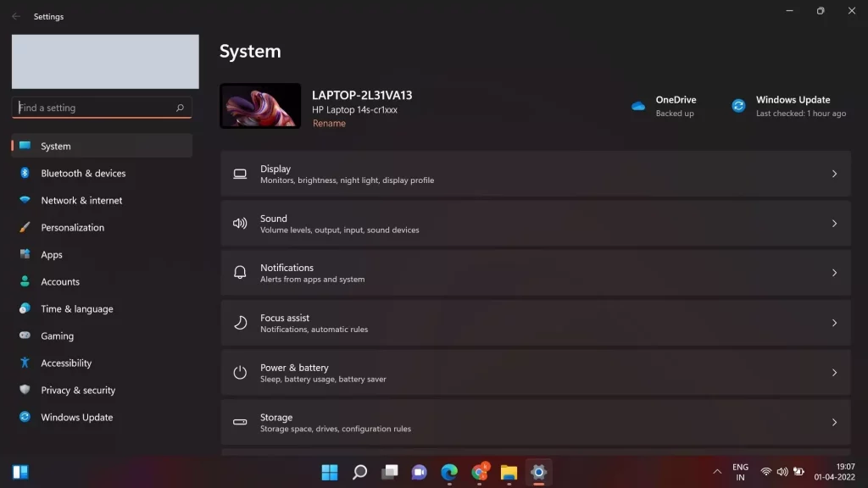Open the Sound speaker icon
Screen dimensions: 868x488
[240, 223]
